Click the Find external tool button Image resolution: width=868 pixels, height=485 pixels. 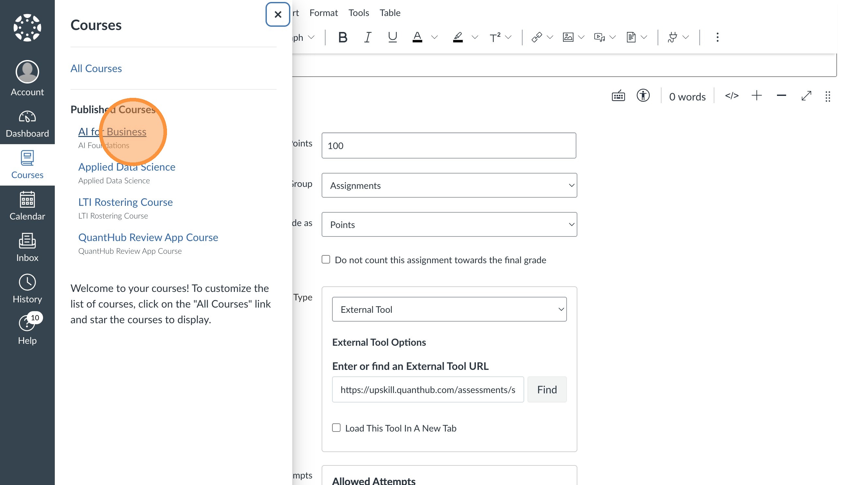(x=547, y=390)
